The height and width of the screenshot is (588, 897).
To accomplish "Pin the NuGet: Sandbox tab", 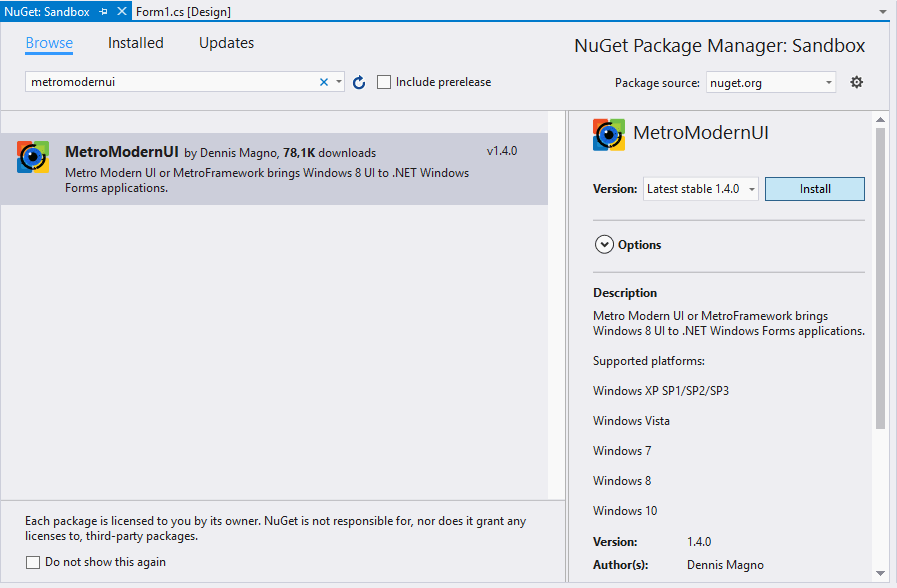I will point(104,11).
